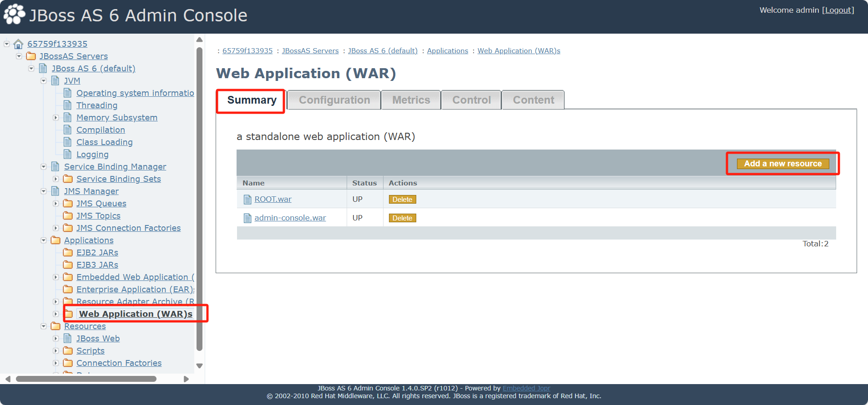The image size is (868, 405).
Task: Open the Control tab
Action: (471, 100)
